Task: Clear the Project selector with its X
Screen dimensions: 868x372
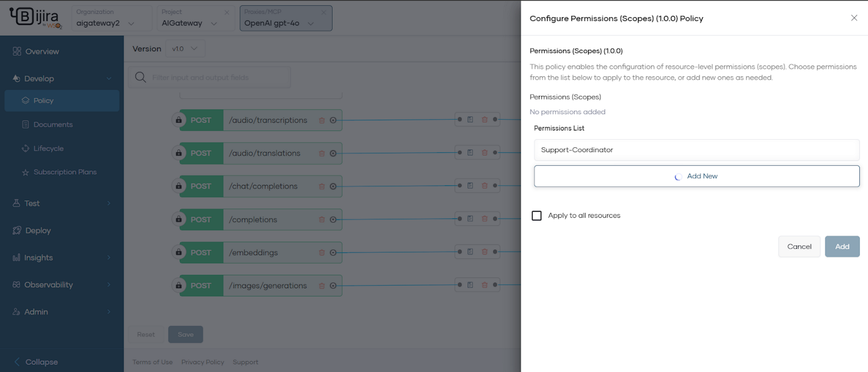Action: point(227,12)
